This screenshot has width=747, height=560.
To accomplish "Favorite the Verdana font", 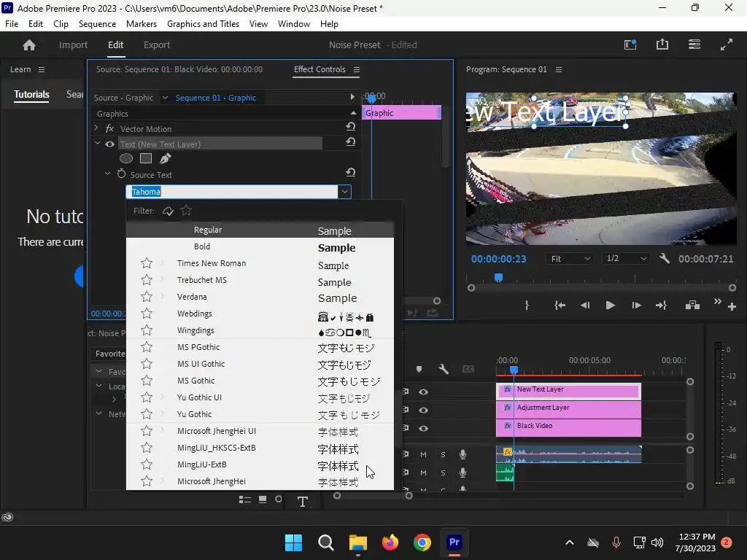I will click(147, 297).
